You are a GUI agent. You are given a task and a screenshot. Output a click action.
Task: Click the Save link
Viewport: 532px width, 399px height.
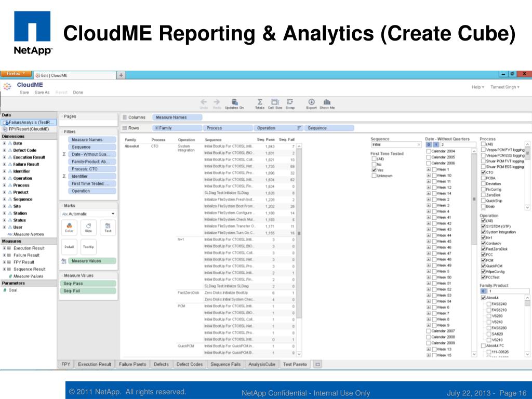tap(24, 92)
